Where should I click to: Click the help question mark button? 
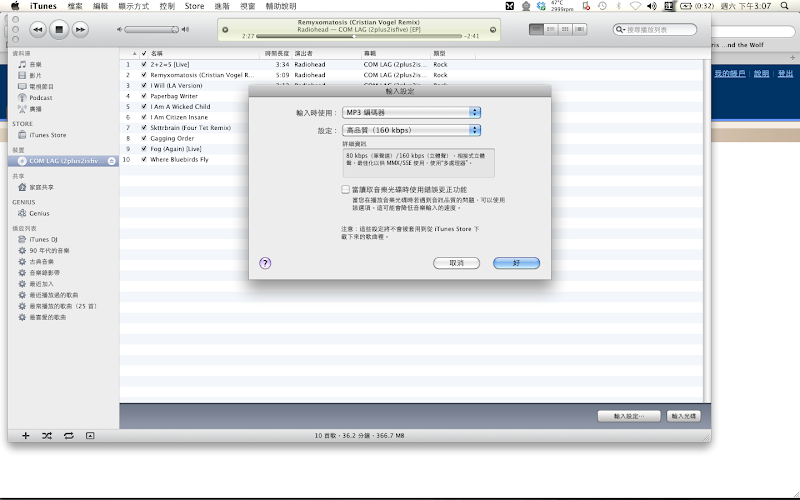pos(265,263)
